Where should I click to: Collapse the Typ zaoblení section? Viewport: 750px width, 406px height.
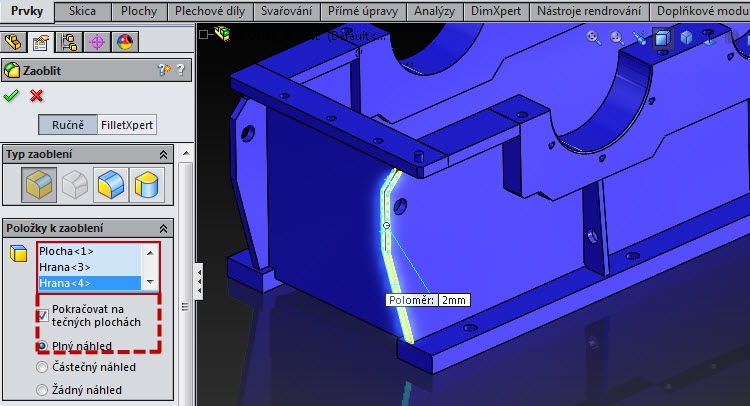click(163, 154)
